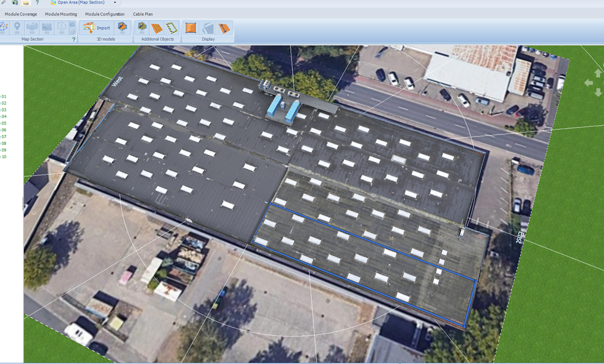The width and height of the screenshot is (604, 364).
Task: Select list item 05 in left panel
Action: (4, 124)
